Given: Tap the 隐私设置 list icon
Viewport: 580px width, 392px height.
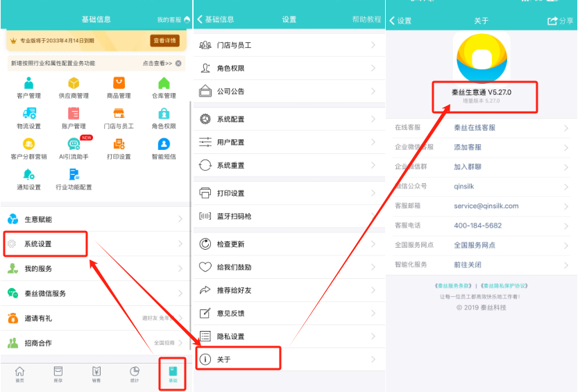Looking at the screenshot, I should [x=205, y=336].
